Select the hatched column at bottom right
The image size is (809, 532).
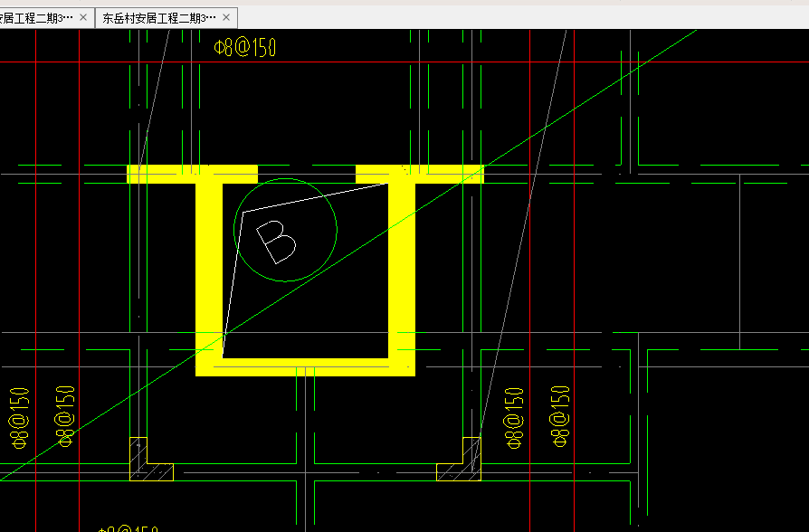pos(459,460)
